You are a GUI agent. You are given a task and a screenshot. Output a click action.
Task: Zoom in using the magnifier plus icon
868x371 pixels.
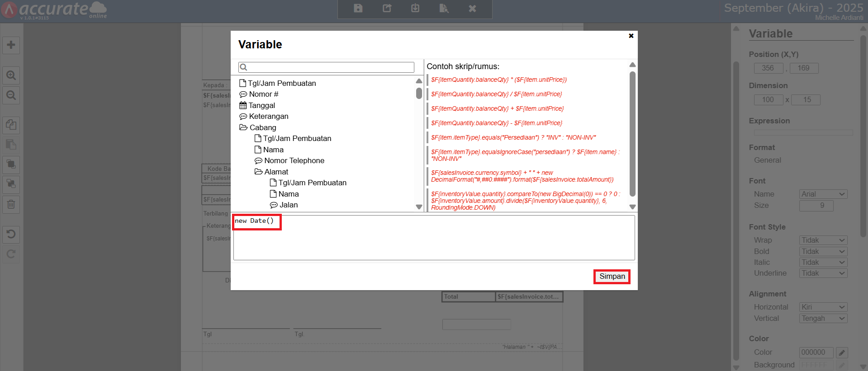[11, 75]
